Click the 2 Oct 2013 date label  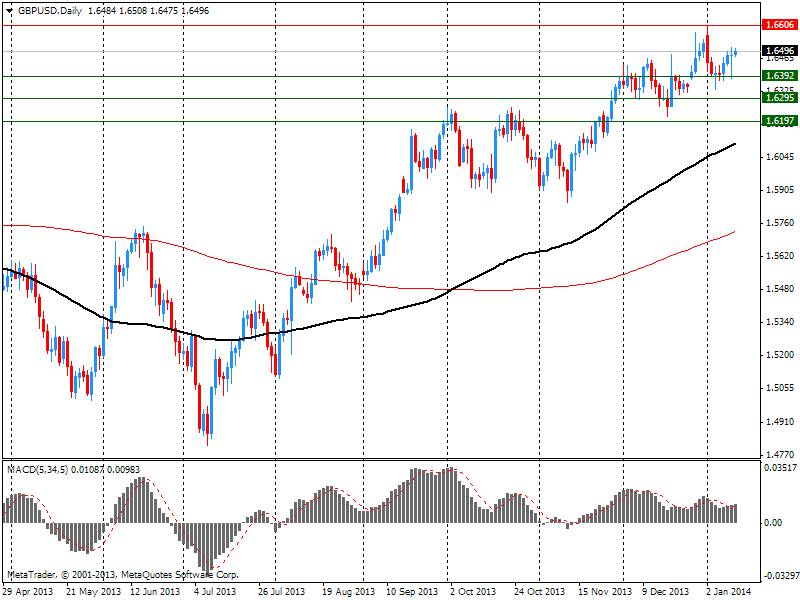point(473,592)
